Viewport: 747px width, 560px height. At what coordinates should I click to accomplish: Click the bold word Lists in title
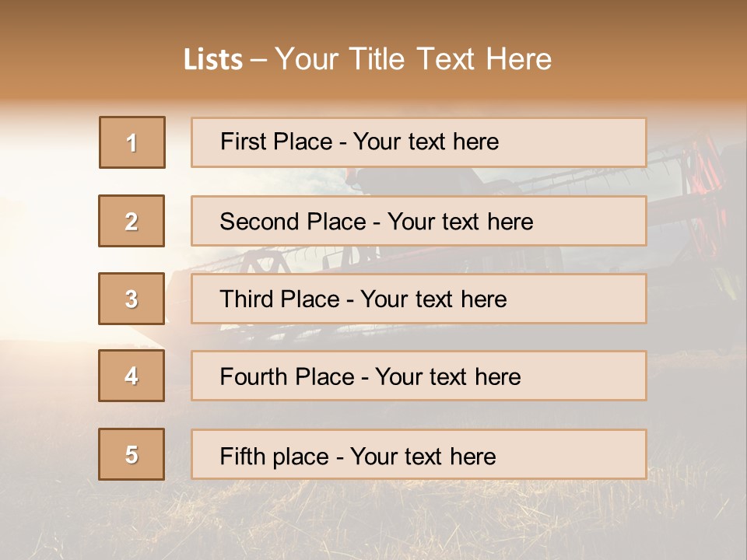(212, 59)
